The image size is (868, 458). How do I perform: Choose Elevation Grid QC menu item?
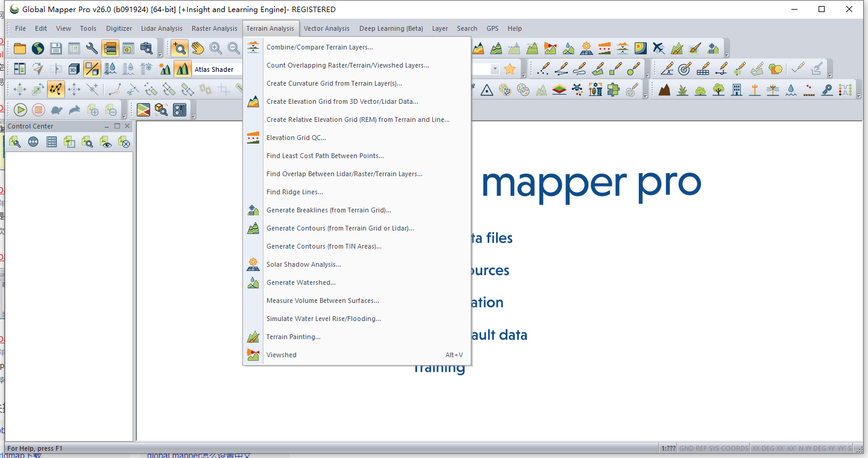click(357, 138)
